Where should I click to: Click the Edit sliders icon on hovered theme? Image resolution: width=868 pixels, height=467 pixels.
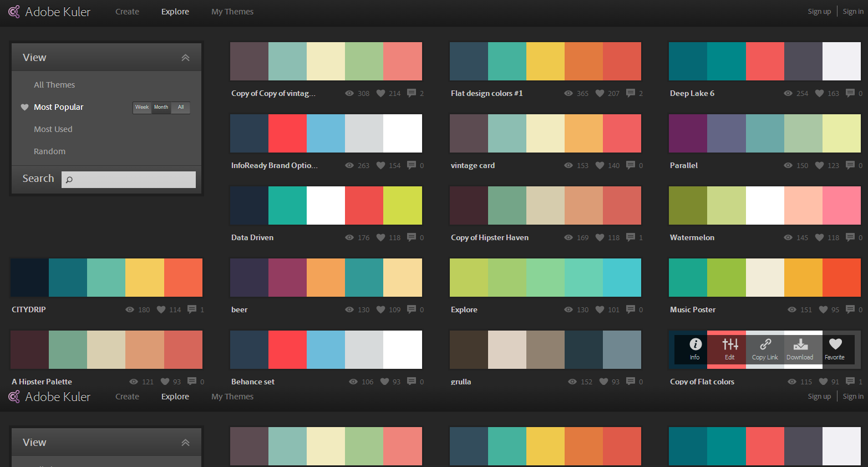pos(730,349)
